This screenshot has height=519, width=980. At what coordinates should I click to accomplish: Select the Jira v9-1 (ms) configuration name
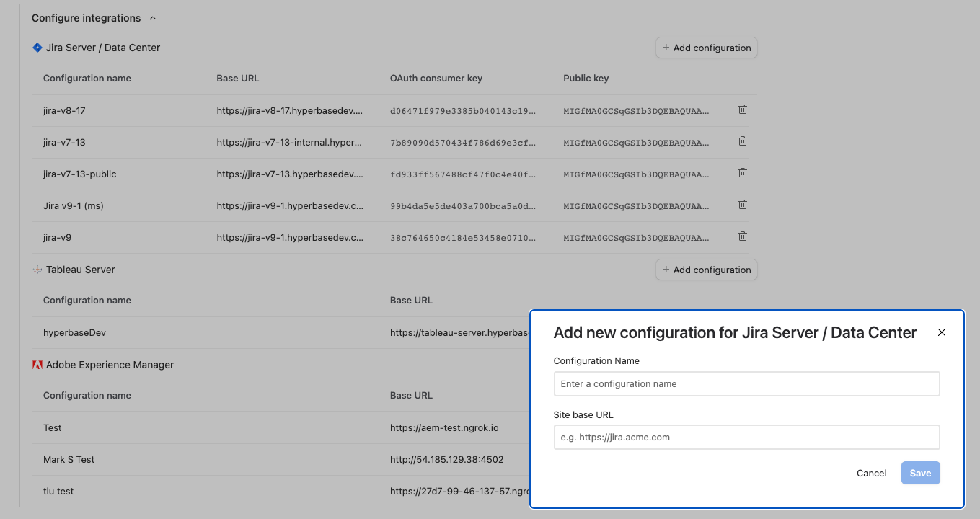click(x=74, y=206)
